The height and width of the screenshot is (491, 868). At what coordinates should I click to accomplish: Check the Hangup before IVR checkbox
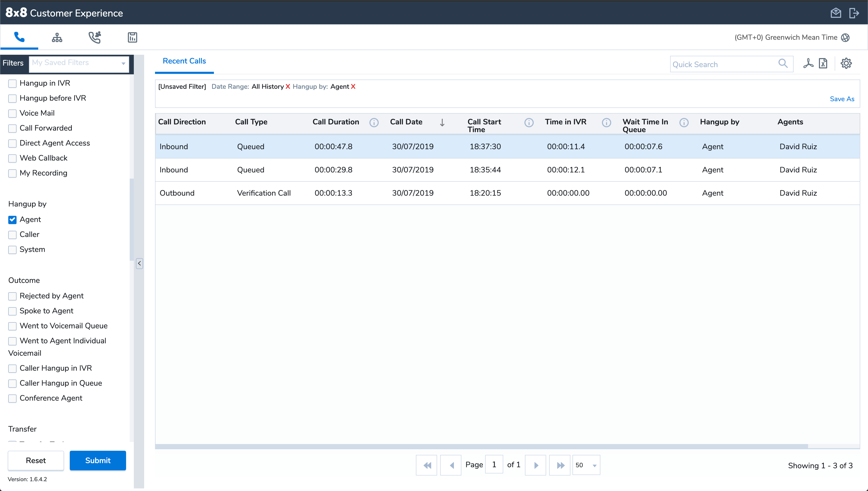pos(12,98)
